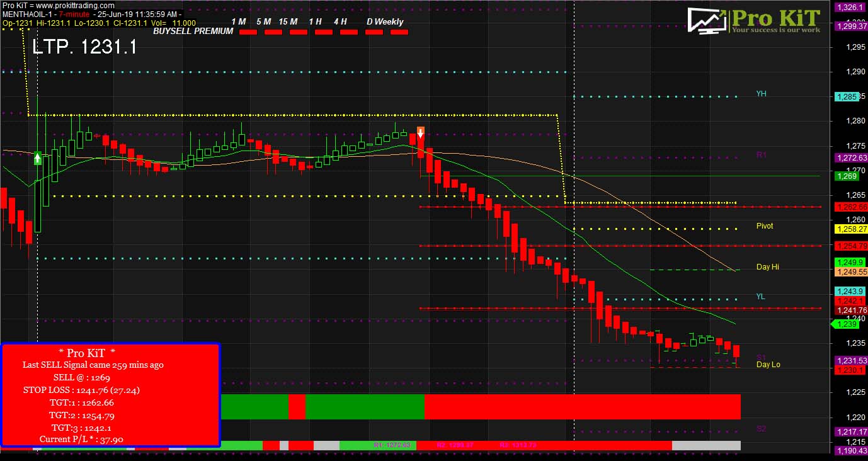
Task: Click the Day Hi level label
Action: (x=767, y=267)
